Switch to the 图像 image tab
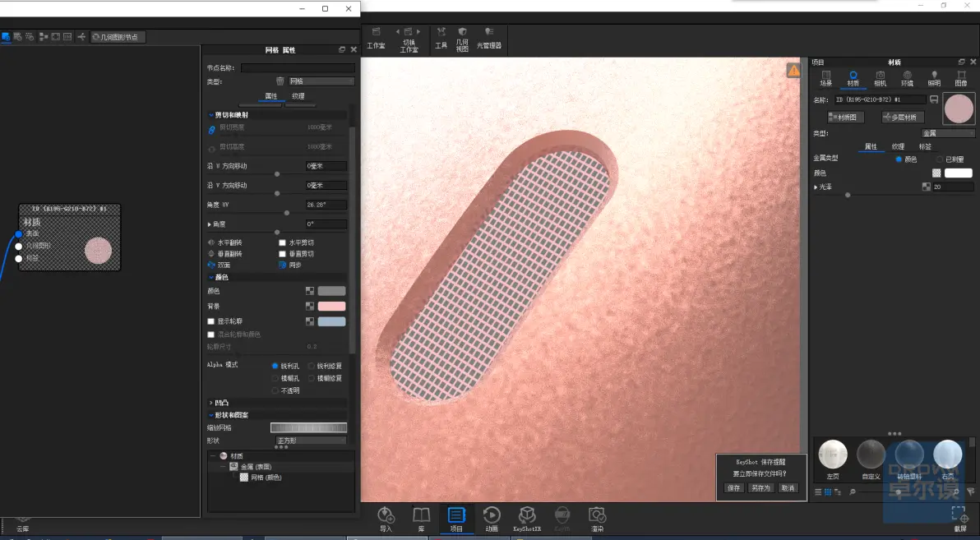This screenshot has width=980, height=540. pos(960,79)
